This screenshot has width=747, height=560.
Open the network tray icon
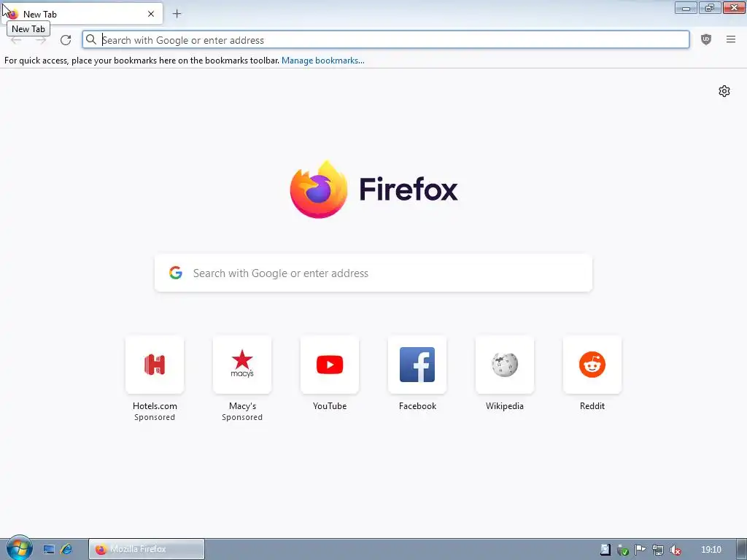click(658, 550)
